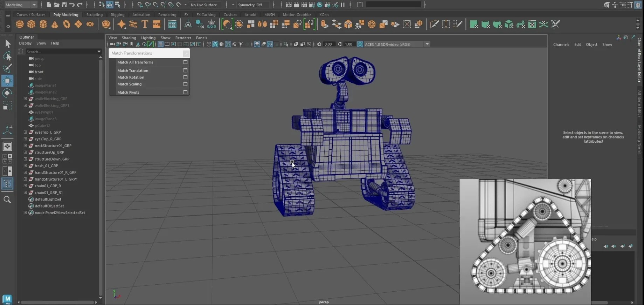Toggle the view transform color management icon

pos(360,44)
